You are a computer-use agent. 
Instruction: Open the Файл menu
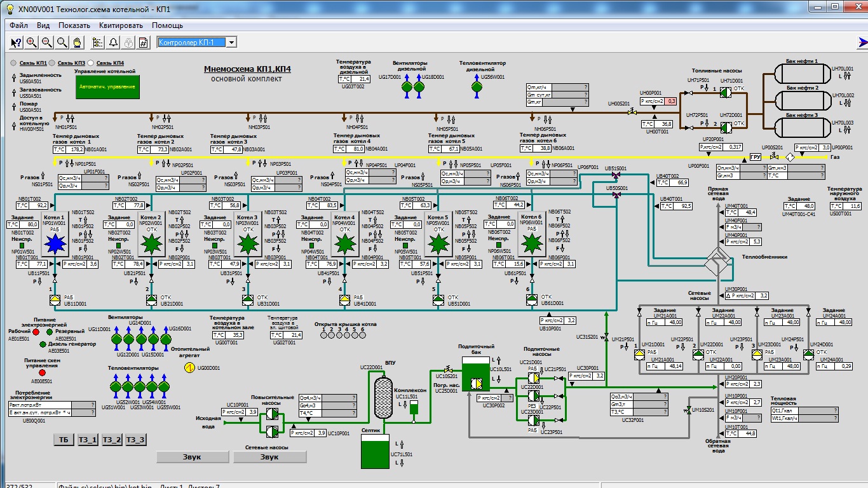click(x=18, y=25)
